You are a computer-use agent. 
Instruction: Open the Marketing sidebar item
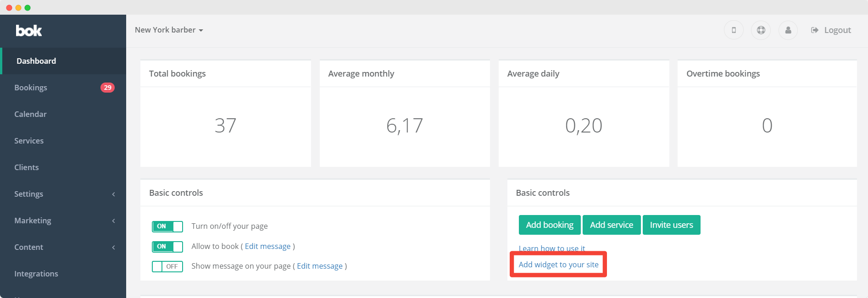[63, 221]
